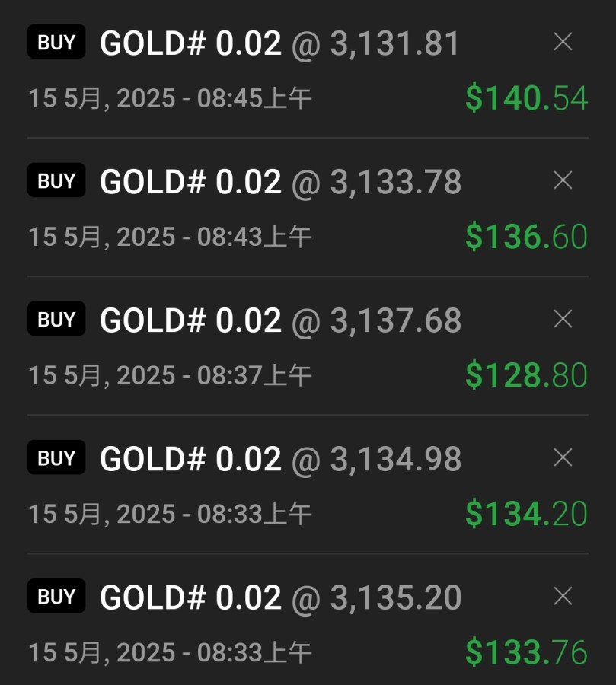
Task: Open the GOLD# 0.02 @ 3,135.20 order title
Action: point(280,597)
